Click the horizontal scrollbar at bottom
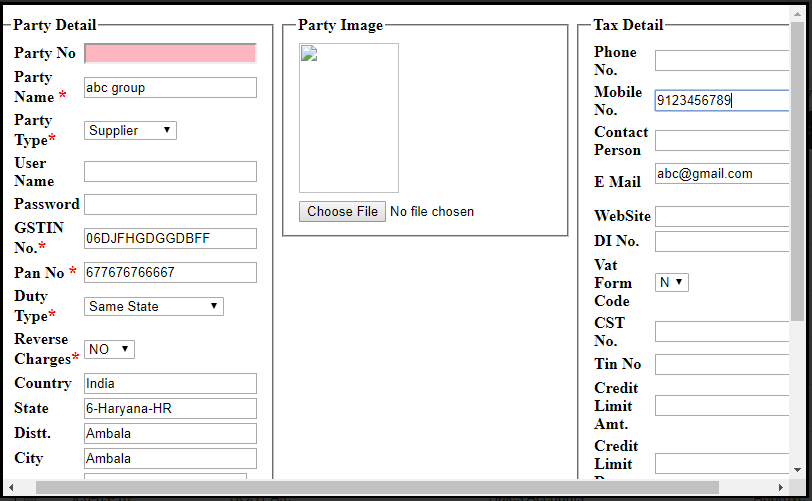The width and height of the screenshot is (812, 501). (x=380, y=487)
